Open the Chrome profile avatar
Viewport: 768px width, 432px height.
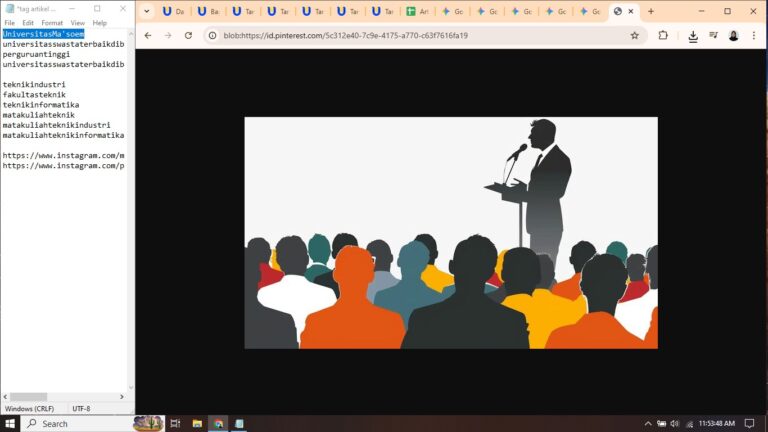pyautogui.click(x=733, y=35)
